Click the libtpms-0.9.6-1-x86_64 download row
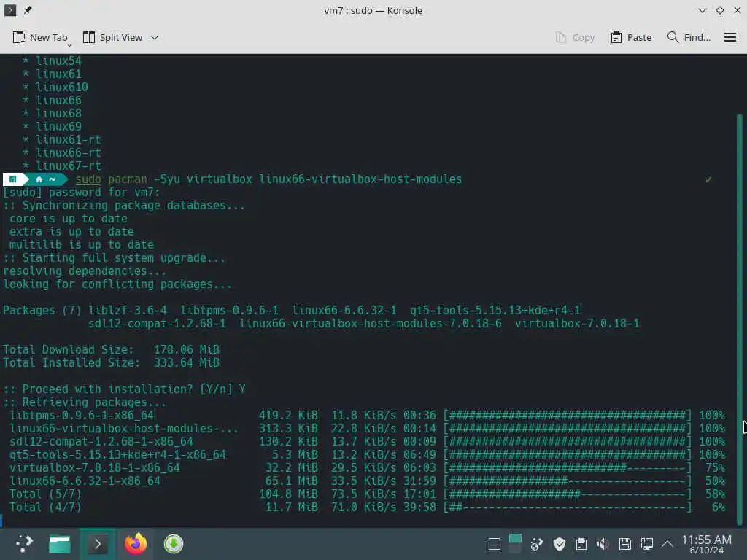 click(x=367, y=415)
